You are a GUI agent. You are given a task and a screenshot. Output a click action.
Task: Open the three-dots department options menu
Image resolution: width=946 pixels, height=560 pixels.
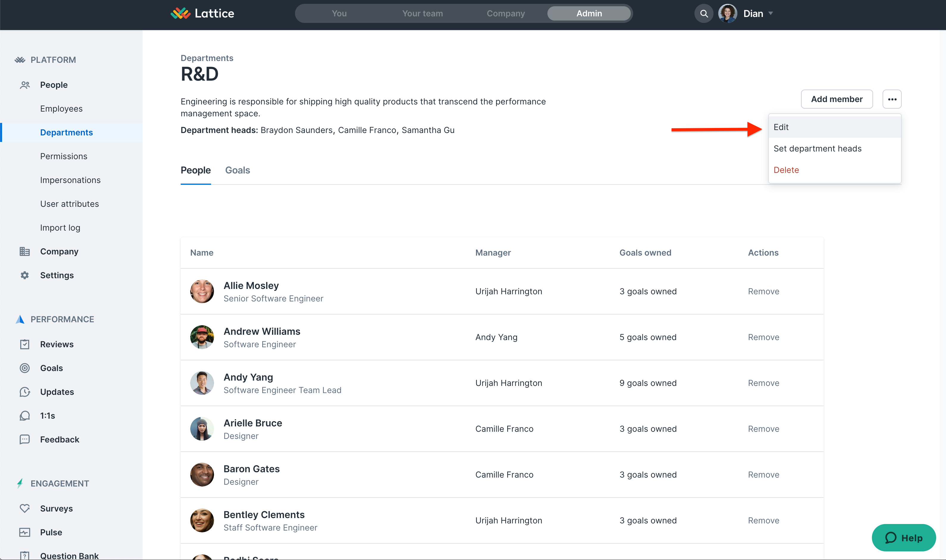pyautogui.click(x=892, y=99)
